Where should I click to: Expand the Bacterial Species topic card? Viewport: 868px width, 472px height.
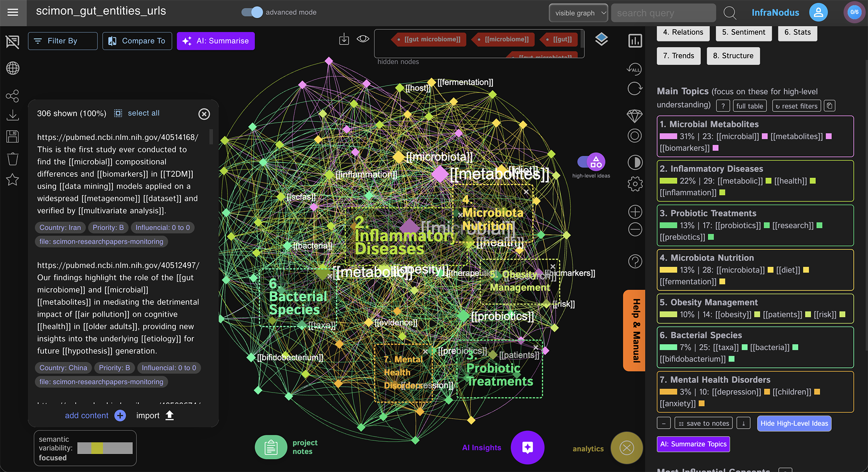tap(755, 347)
